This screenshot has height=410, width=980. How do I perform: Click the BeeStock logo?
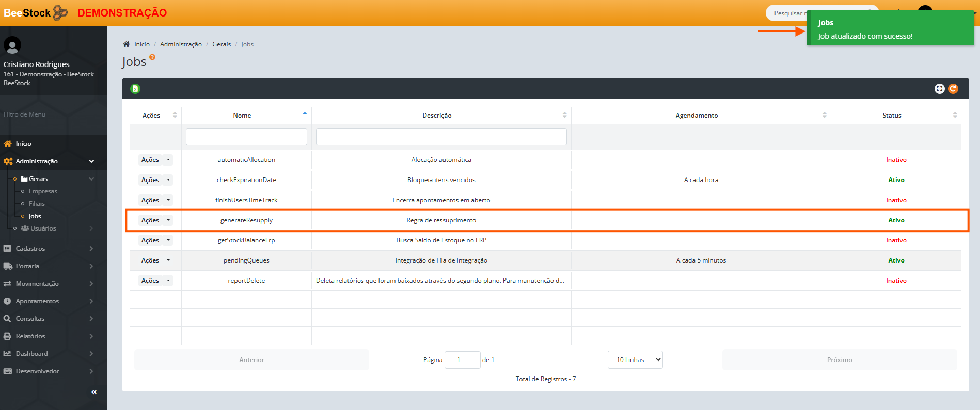[35, 13]
